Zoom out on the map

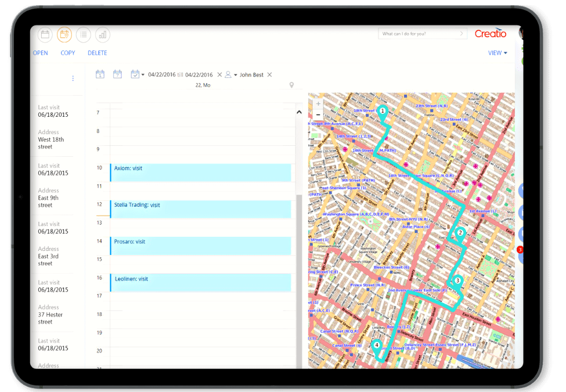point(318,114)
